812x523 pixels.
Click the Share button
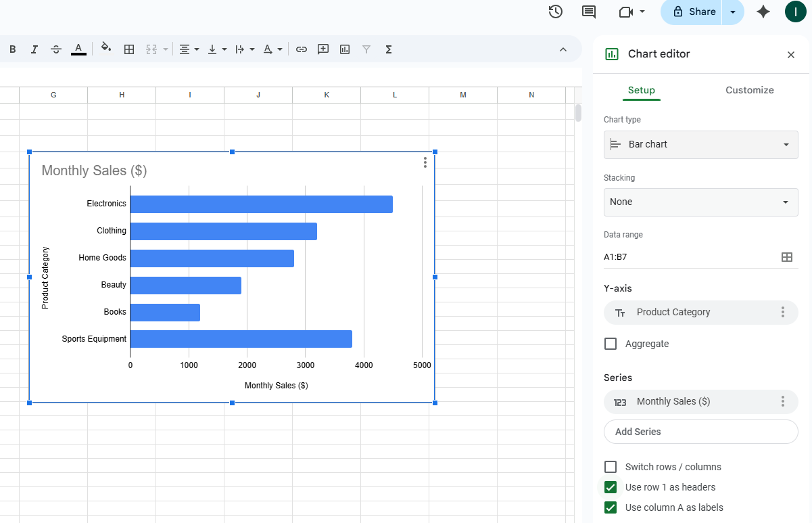(x=694, y=12)
